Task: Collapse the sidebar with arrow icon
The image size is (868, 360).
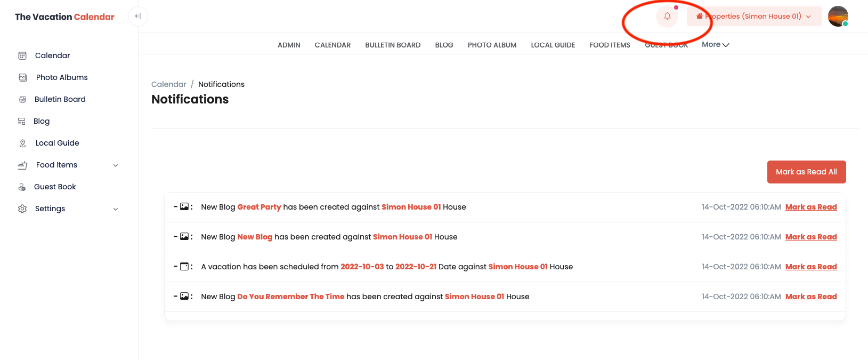Action: [138, 17]
